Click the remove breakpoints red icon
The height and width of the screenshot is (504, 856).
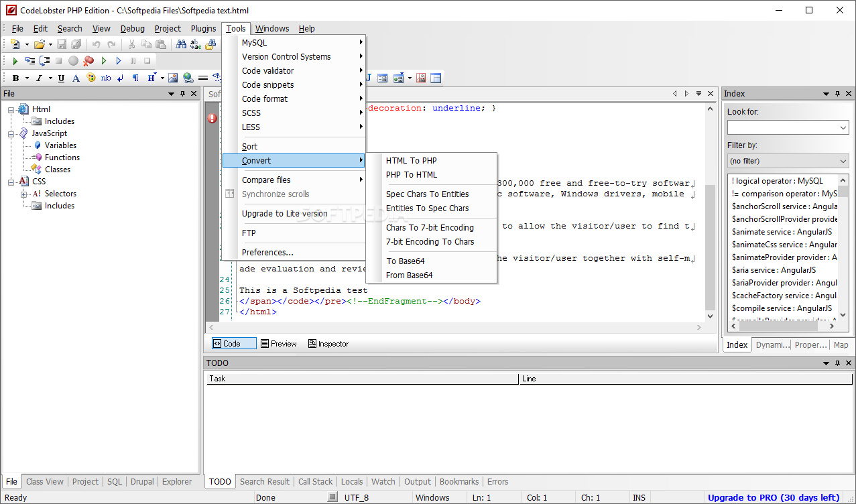coord(88,60)
